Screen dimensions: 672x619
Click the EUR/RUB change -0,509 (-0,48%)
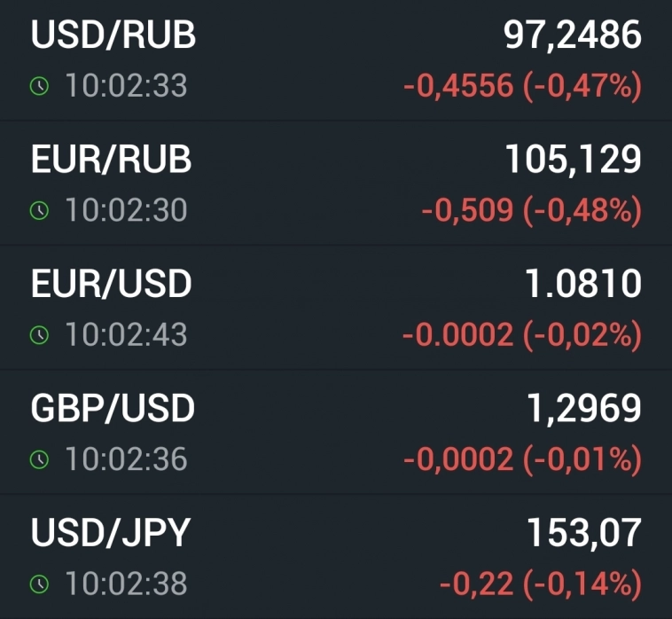point(530,211)
